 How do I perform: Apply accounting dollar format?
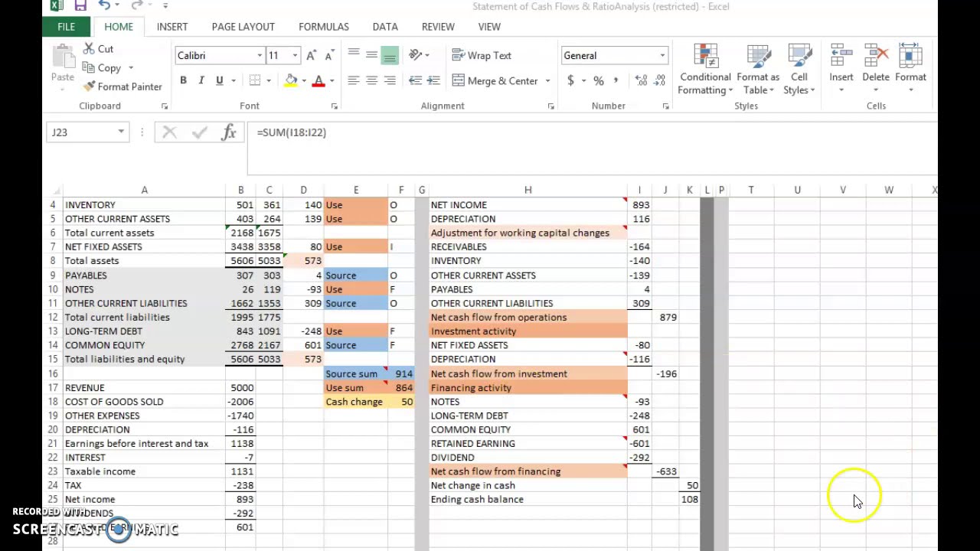pos(570,80)
